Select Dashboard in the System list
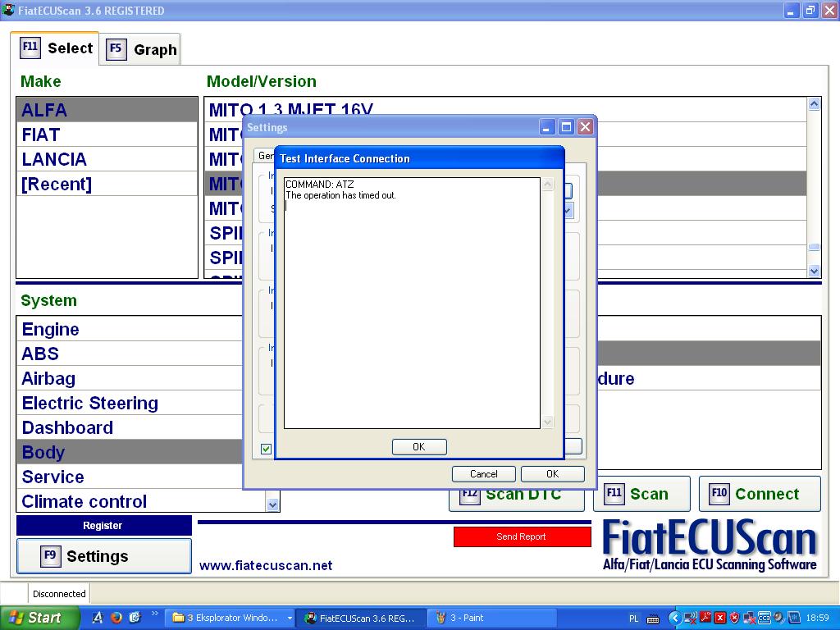This screenshot has width=840, height=630. [x=129, y=427]
